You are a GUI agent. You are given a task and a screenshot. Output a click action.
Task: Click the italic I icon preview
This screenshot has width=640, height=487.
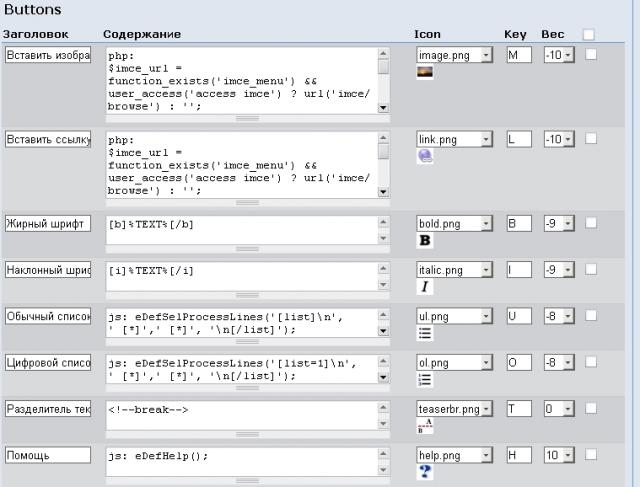tap(424, 287)
